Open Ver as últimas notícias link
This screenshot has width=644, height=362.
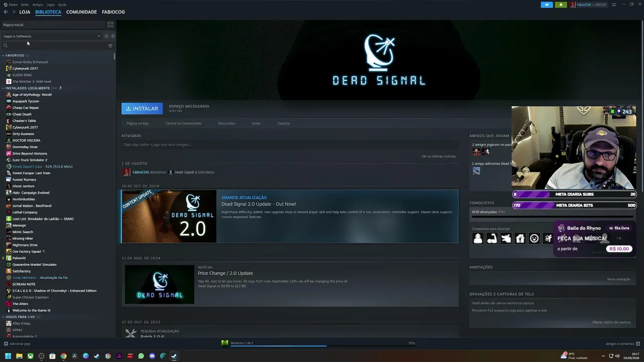439,156
